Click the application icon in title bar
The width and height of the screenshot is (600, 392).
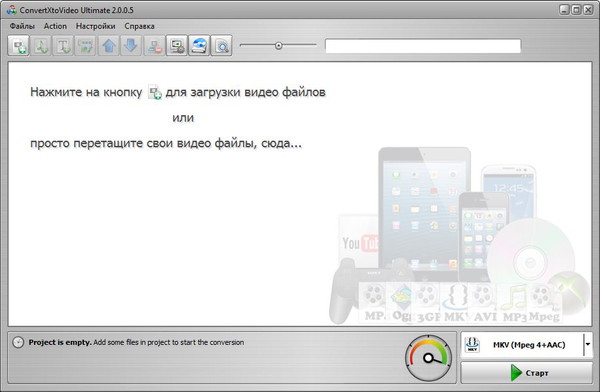pyautogui.click(x=11, y=10)
